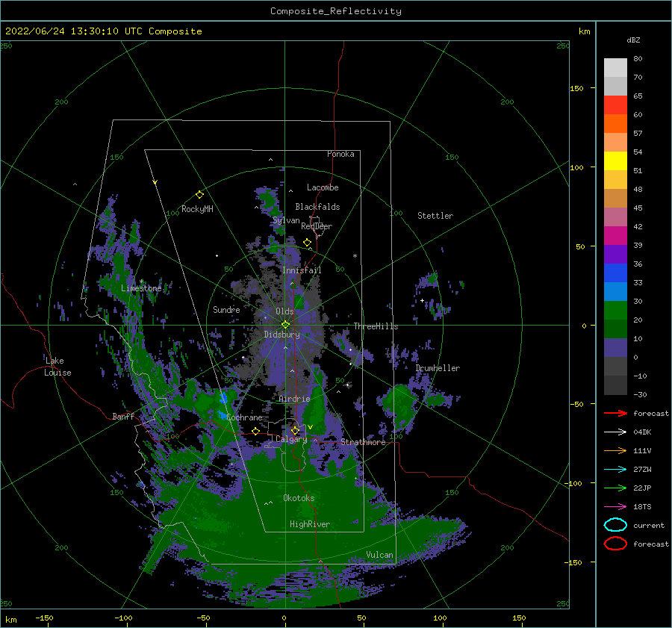
Task: Select the light orange 54-57 dBZ swatch
Action: (615, 143)
